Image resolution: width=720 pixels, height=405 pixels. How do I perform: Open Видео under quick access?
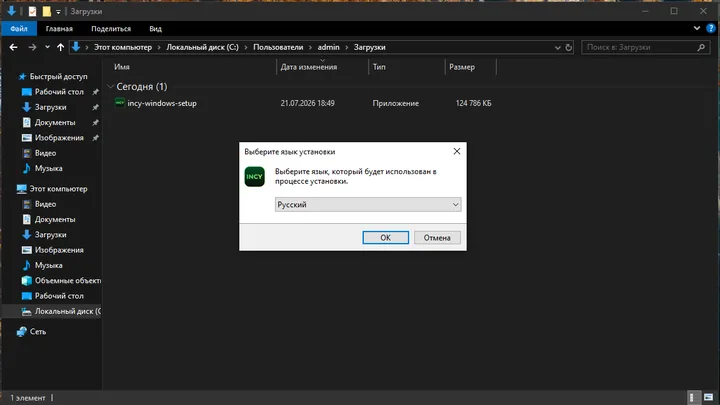click(x=45, y=153)
